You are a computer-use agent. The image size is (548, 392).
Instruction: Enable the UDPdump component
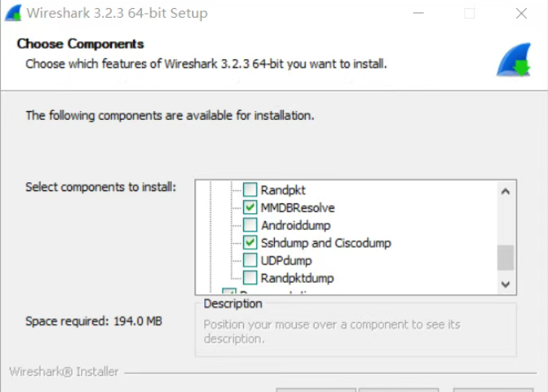pyautogui.click(x=250, y=260)
